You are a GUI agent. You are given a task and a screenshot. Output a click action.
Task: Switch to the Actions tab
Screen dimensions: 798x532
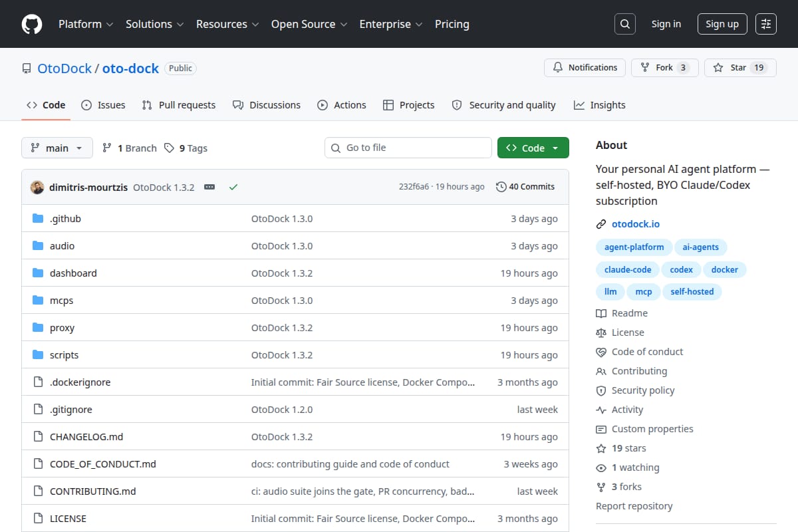(x=342, y=105)
